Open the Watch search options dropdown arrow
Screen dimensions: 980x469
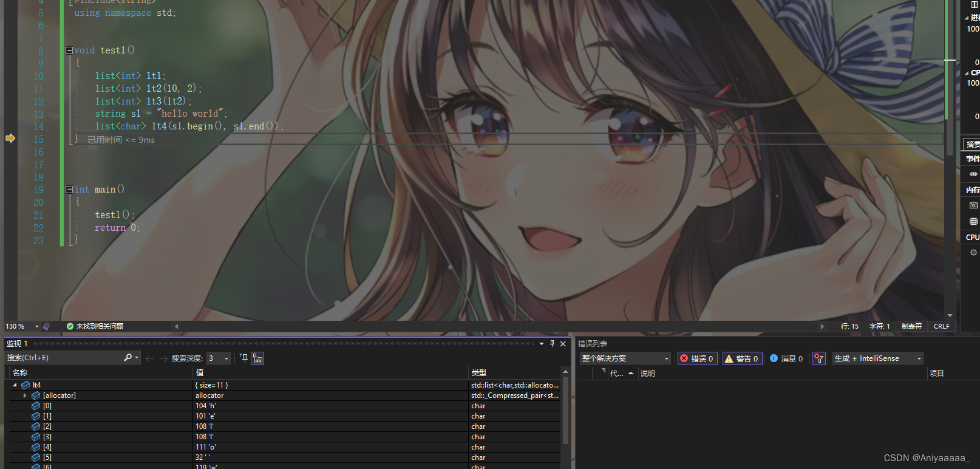pos(137,358)
